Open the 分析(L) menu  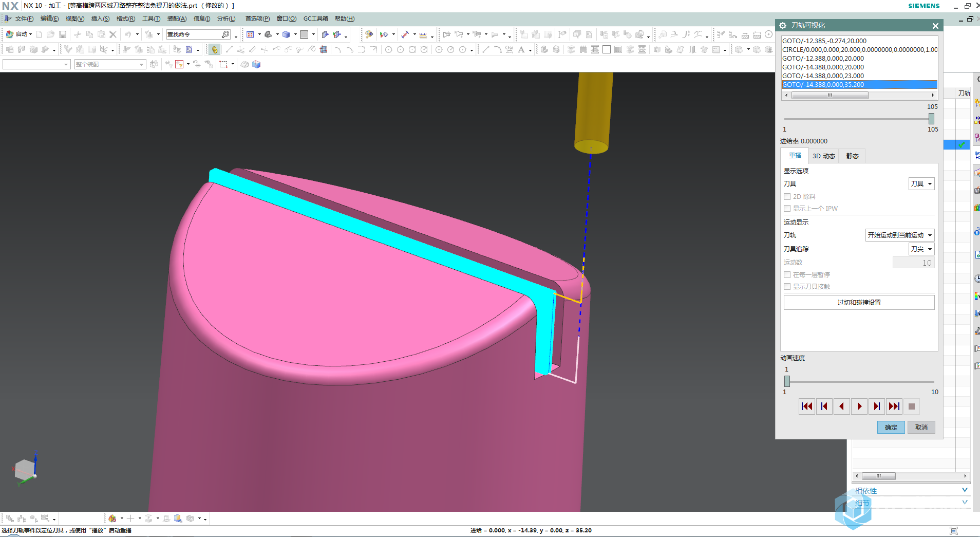tap(226, 18)
